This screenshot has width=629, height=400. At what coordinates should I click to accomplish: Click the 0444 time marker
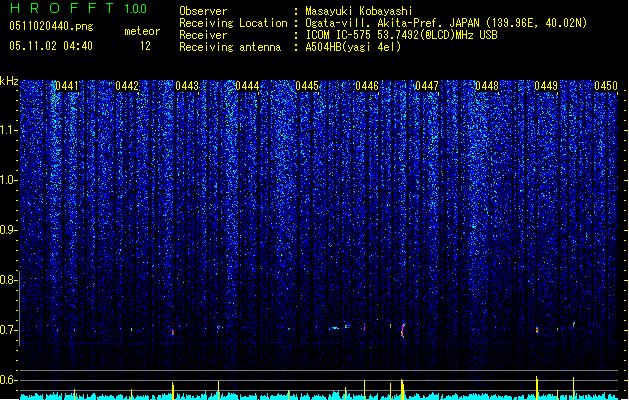pyautogui.click(x=247, y=86)
